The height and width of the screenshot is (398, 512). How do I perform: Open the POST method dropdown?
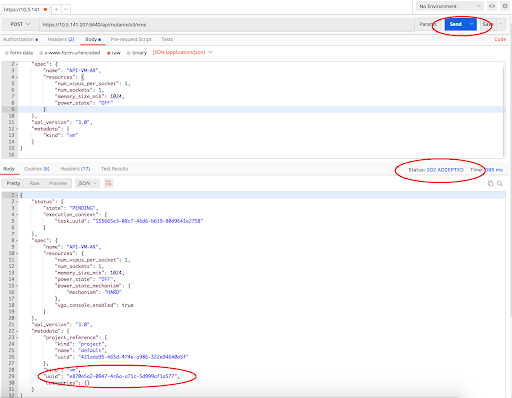click(20, 24)
